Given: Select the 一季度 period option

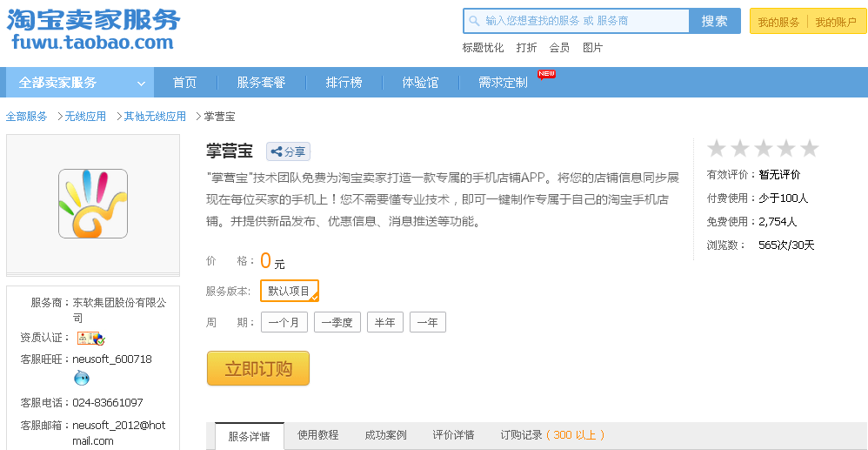Looking at the screenshot, I should click(x=337, y=322).
